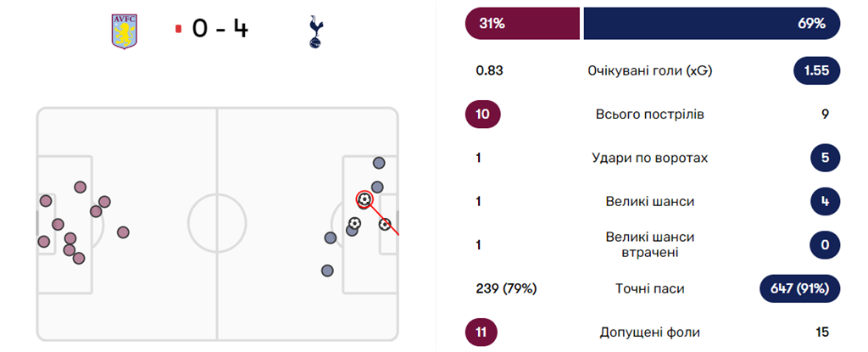Click the highlighted 10 total shots badge

(x=483, y=115)
